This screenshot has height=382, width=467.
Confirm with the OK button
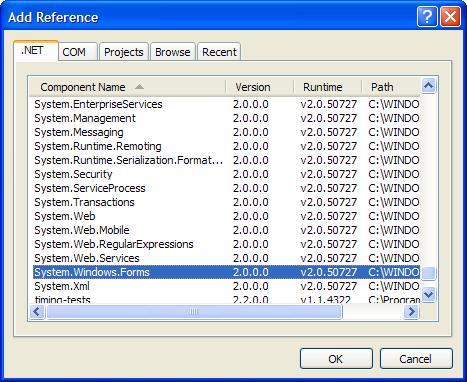point(336,359)
